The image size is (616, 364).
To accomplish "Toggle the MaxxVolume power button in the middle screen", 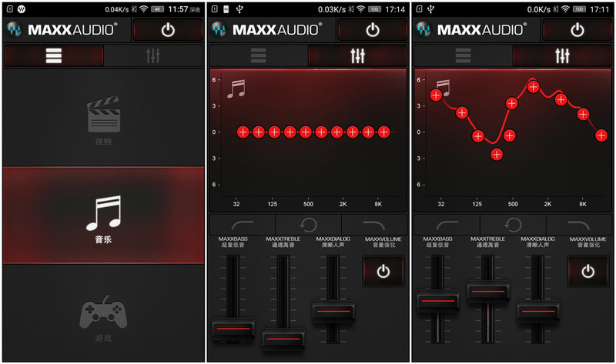I will pyautogui.click(x=383, y=271).
